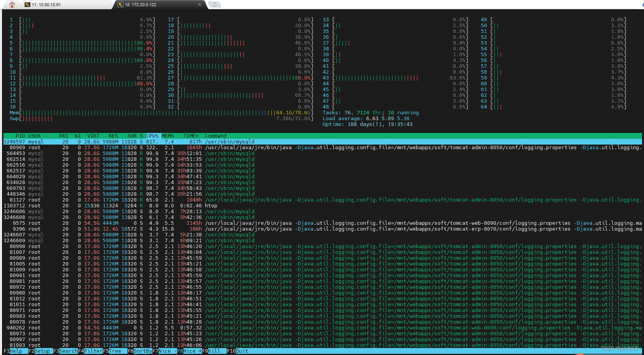
Task: Sort by the MEM% column header
Action: (168, 136)
